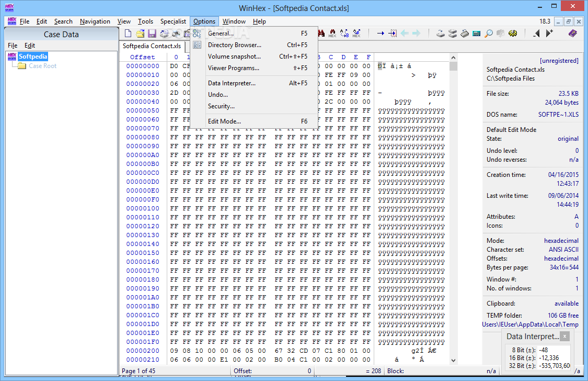This screenshot has width=588, height=381.
Task: Click the Open Disk drive icon
Action: (x=440, y=33)
